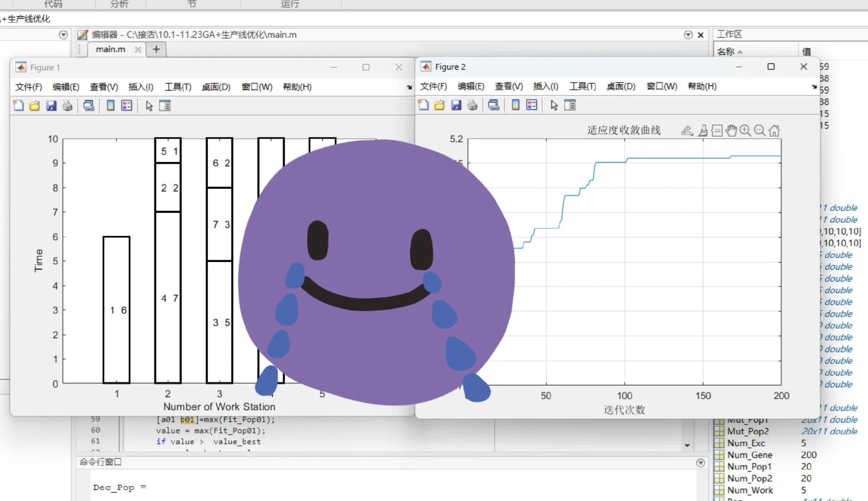Click Open File icon in Figure 1 toolbar
Viewport: 868px width, 501px height.
coord(34,106)
